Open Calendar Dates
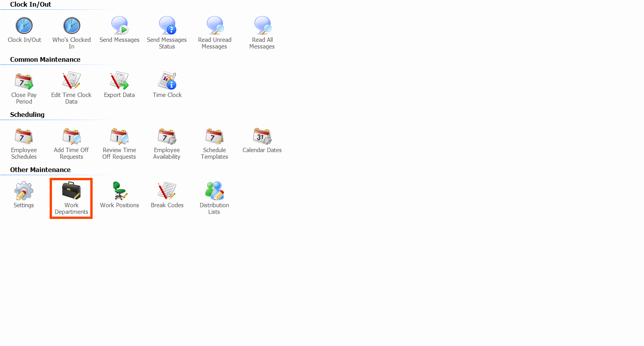The width and height of the screenshot is (644, 346). click(x=262, y=140)
